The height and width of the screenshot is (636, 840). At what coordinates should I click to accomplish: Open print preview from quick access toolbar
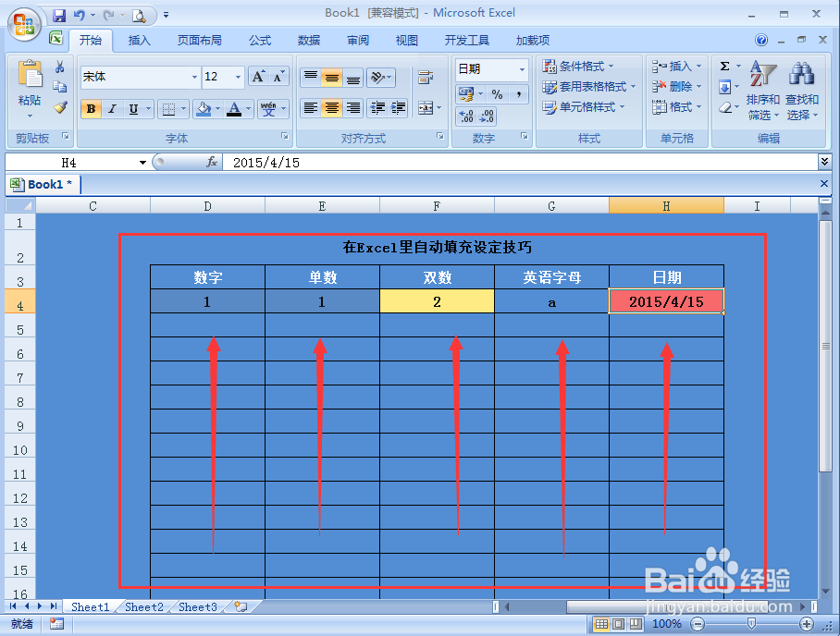140,16
